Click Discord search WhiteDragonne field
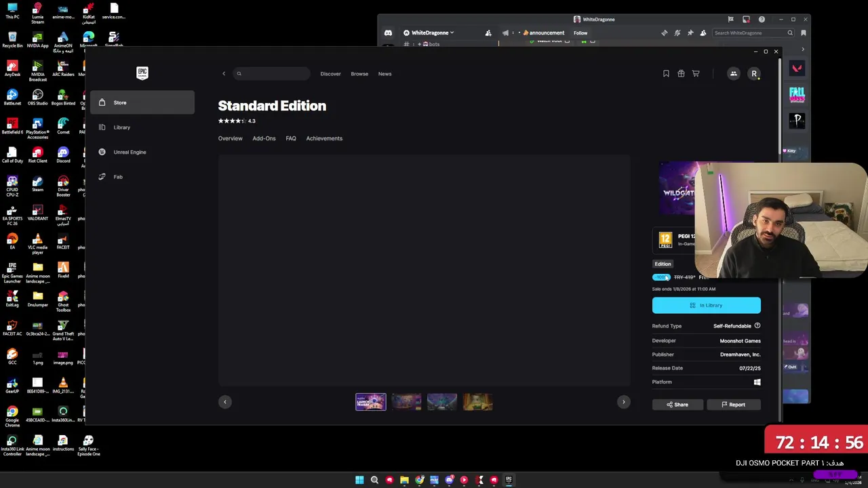This screenshot has height=488, width=868. [753, 33]
